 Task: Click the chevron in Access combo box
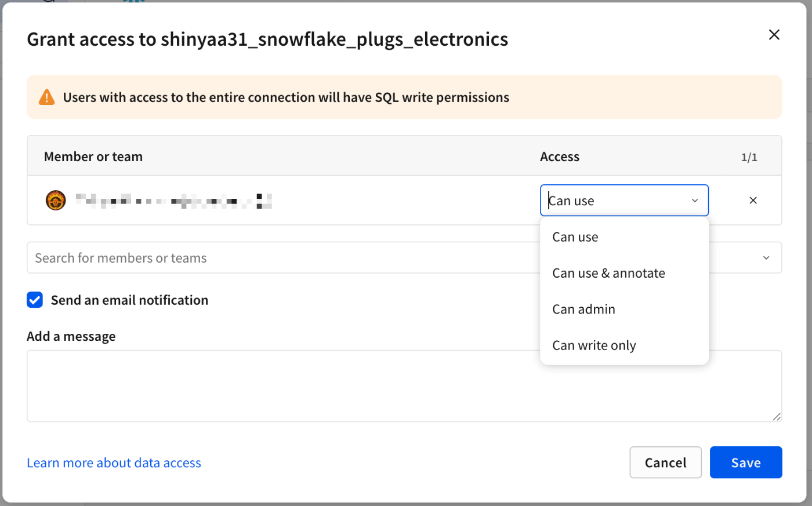coord(695,201)
